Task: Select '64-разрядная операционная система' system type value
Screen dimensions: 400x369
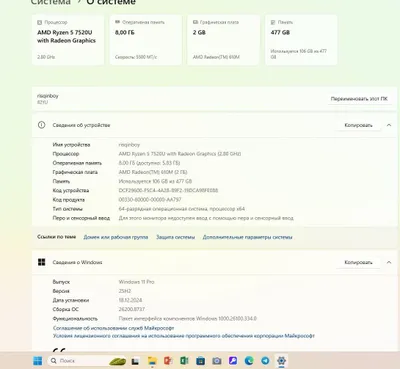Action: coord(182,209)
